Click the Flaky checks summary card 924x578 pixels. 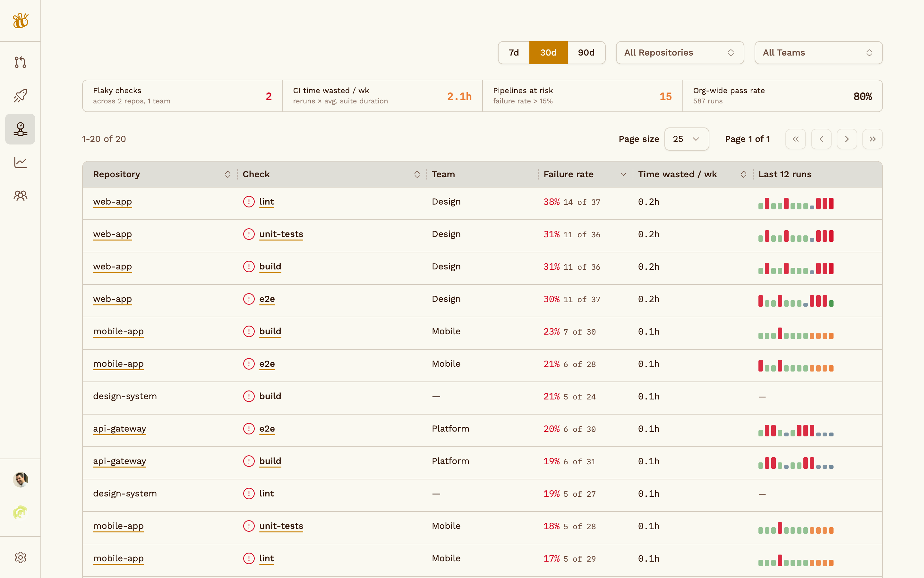click(183, 96)
